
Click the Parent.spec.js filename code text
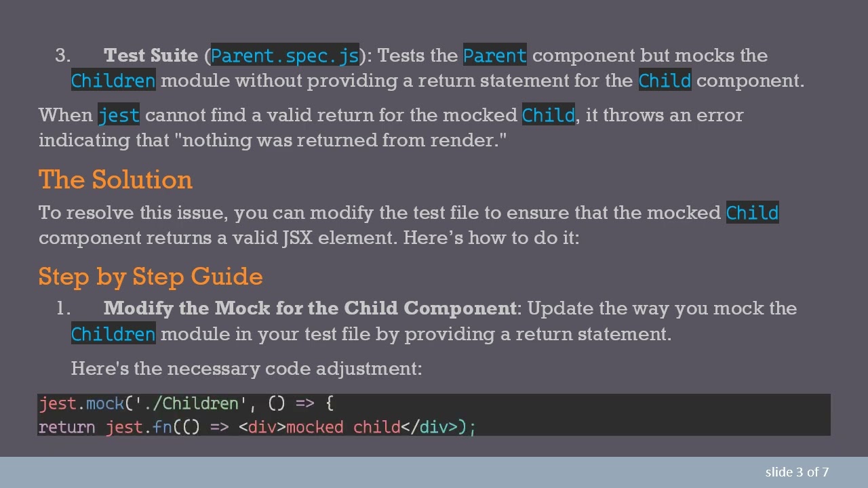click(284, 56)
